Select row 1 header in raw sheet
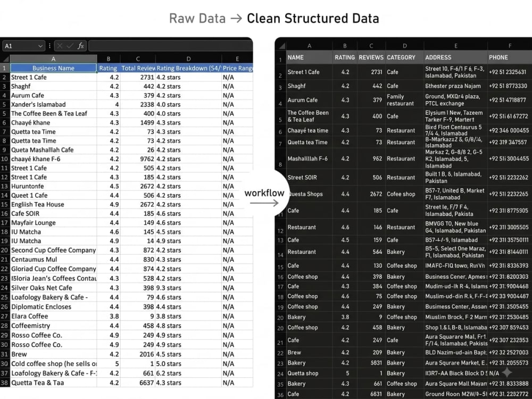 [x=4, y=68]
